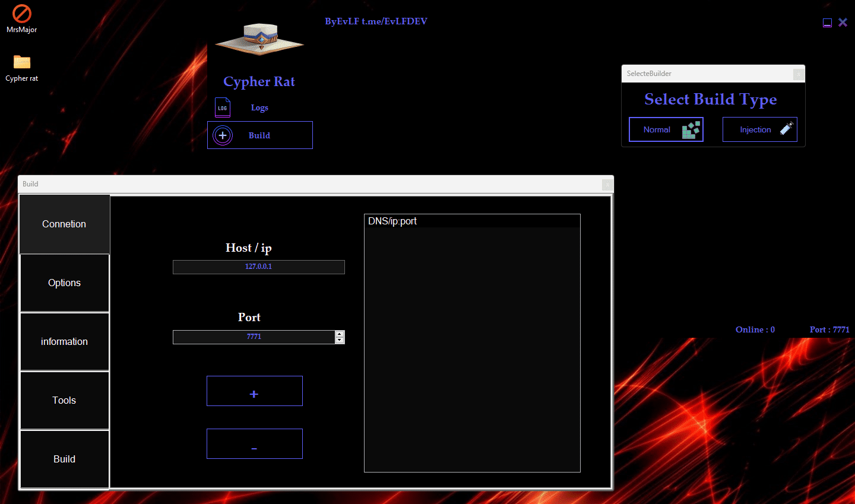
Task: Click the Select Build Type heading
Action: tap(711, 99)
